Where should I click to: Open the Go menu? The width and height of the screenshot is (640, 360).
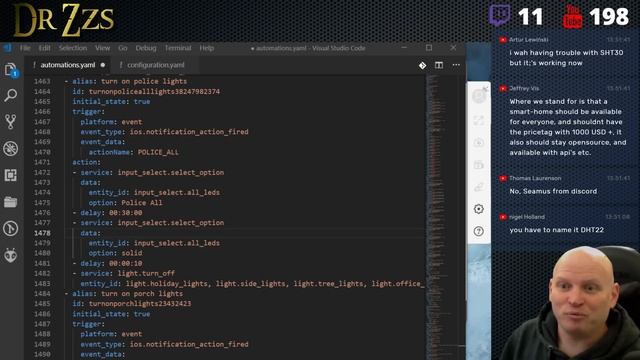point(123,48)
